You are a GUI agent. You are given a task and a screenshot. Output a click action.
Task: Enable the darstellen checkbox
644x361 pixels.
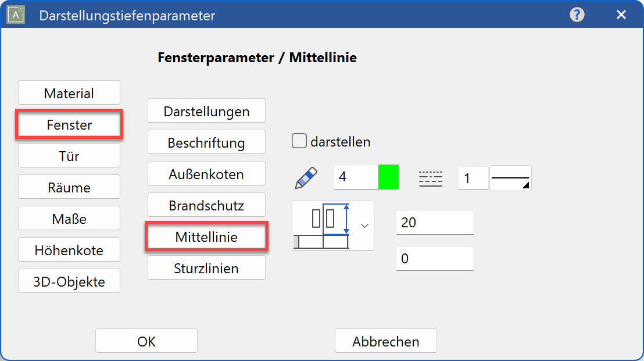[x=299, y=140]
